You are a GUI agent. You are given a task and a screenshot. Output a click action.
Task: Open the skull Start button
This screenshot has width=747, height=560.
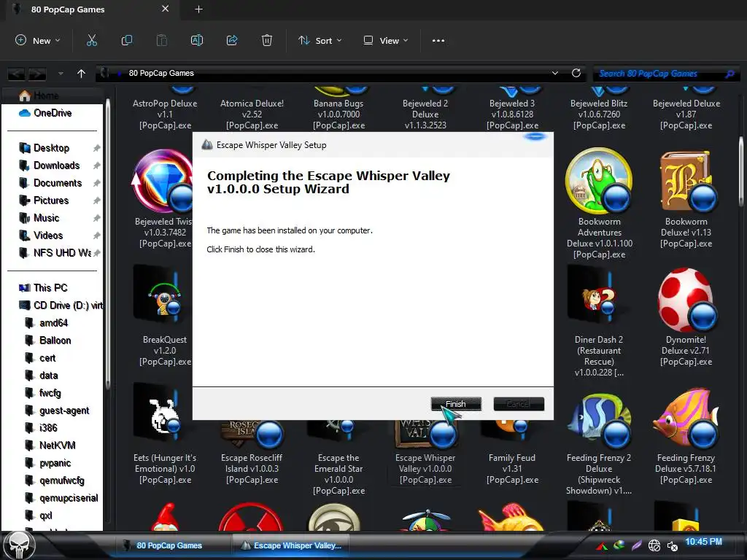tap(19, 545)
